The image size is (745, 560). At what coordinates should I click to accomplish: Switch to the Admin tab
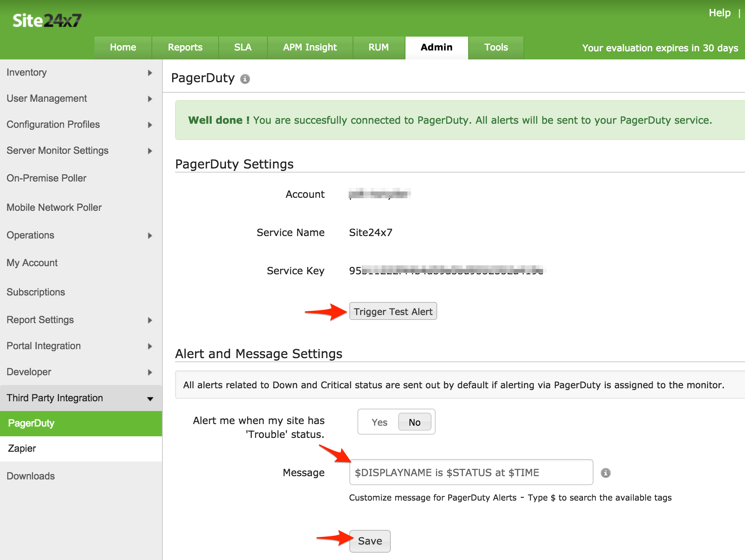point(436,48)
